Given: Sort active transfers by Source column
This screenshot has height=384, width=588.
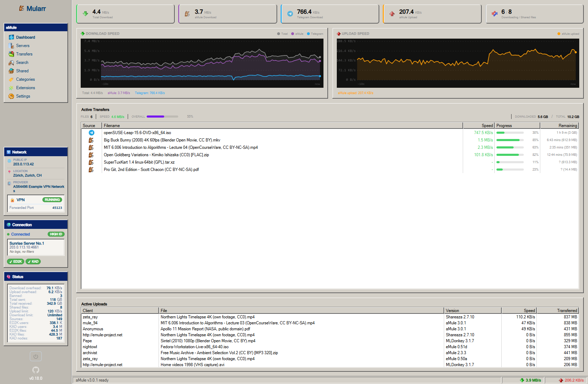Looking at the screenshot, I should [x=92, y=126].
